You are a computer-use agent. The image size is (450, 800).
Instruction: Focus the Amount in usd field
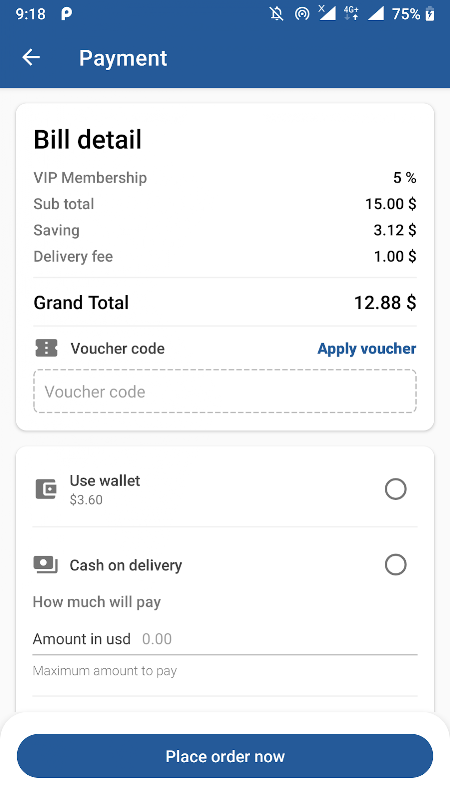(x=225, y=639)
